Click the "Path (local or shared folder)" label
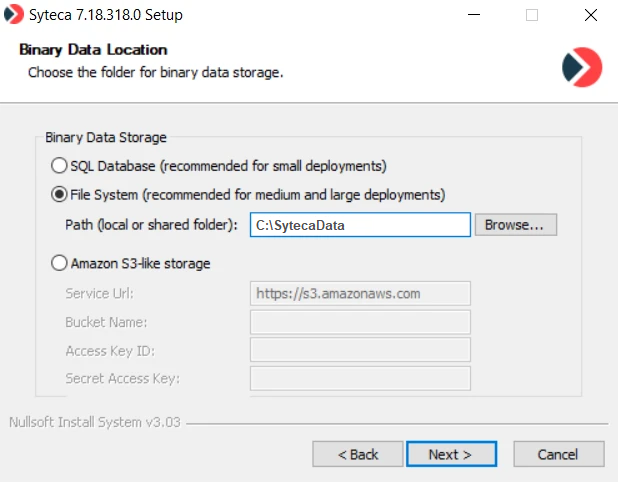 [151, 225]
